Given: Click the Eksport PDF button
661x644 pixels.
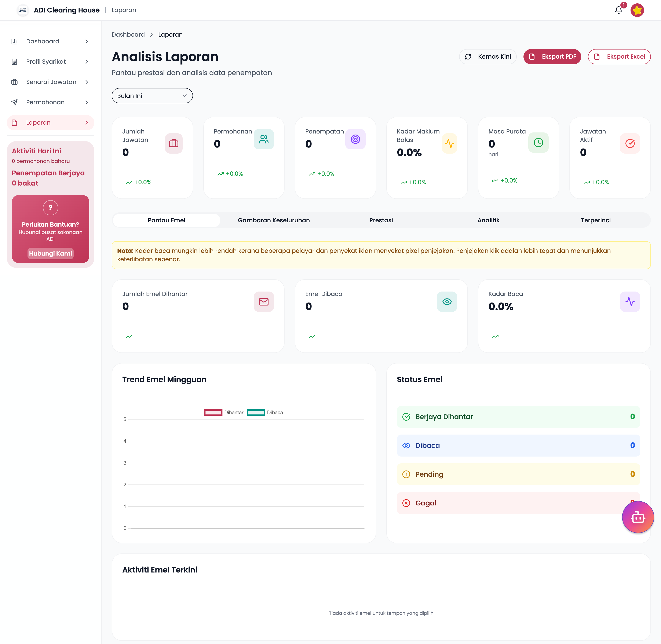Looking at the screenshot, I should [552, 56].
